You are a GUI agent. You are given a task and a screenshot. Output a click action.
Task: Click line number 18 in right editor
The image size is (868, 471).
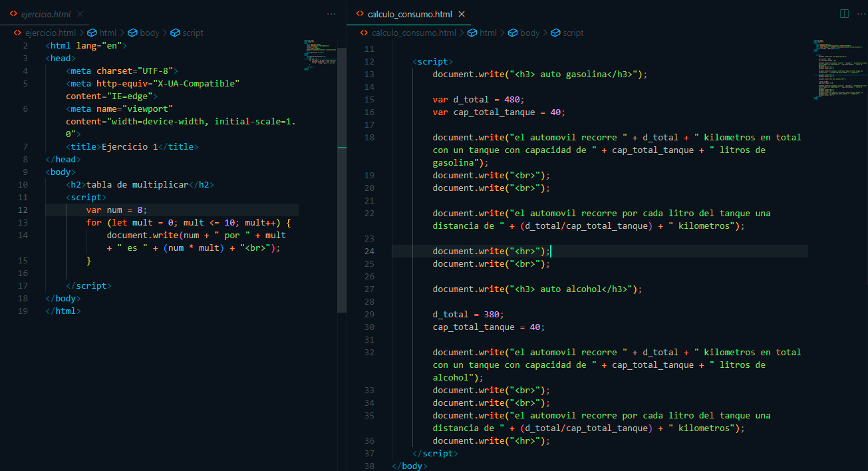(x=369, y=138)
